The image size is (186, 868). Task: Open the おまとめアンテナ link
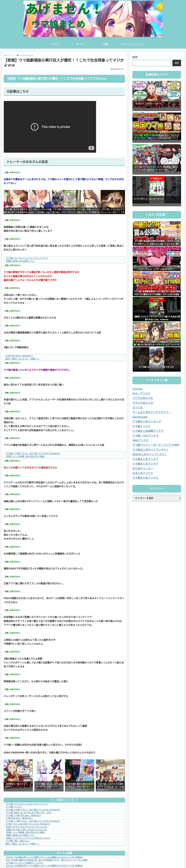pyautogui.click(x=143, y=473)
